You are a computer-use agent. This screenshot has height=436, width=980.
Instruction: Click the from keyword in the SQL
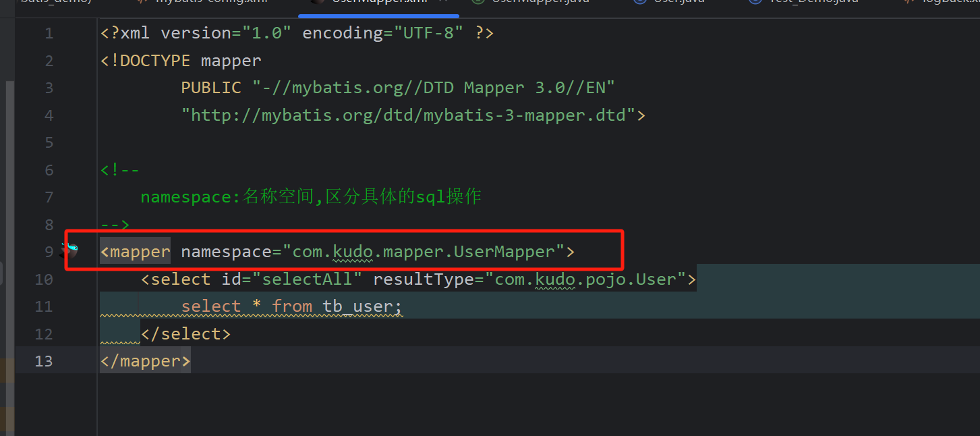click(x=292, y=306)
